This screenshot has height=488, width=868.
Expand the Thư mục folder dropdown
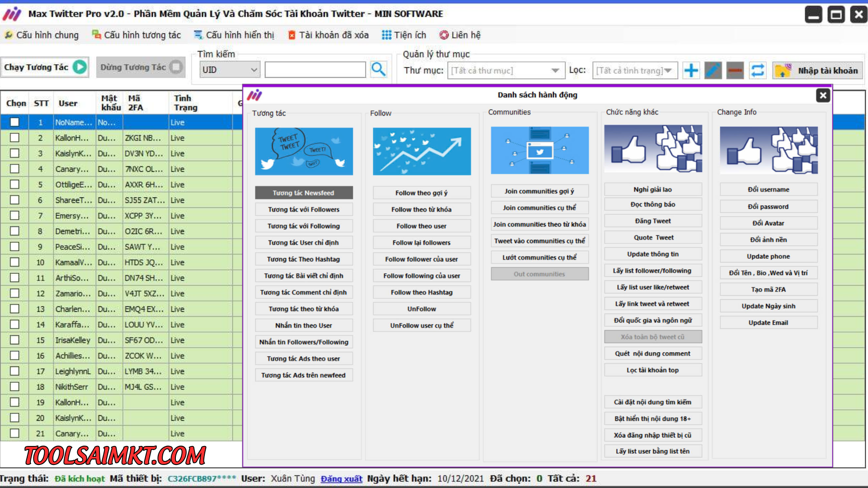(x=506, y=70)
